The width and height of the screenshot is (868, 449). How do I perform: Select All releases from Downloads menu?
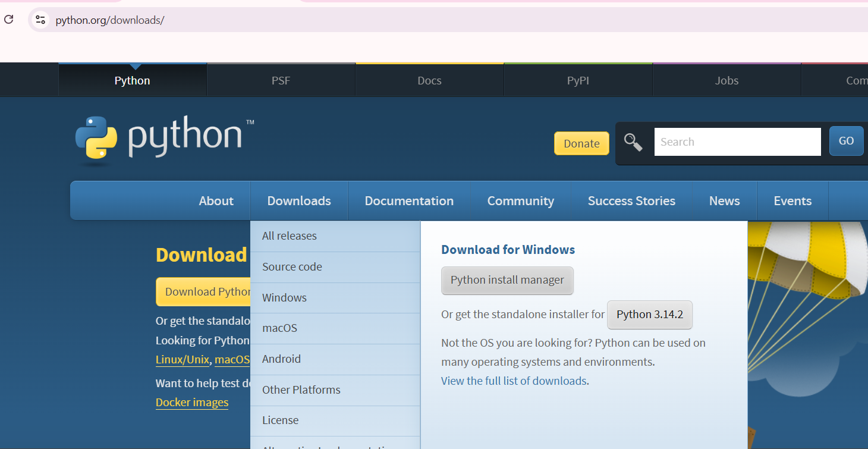click(x=290, y=236)
